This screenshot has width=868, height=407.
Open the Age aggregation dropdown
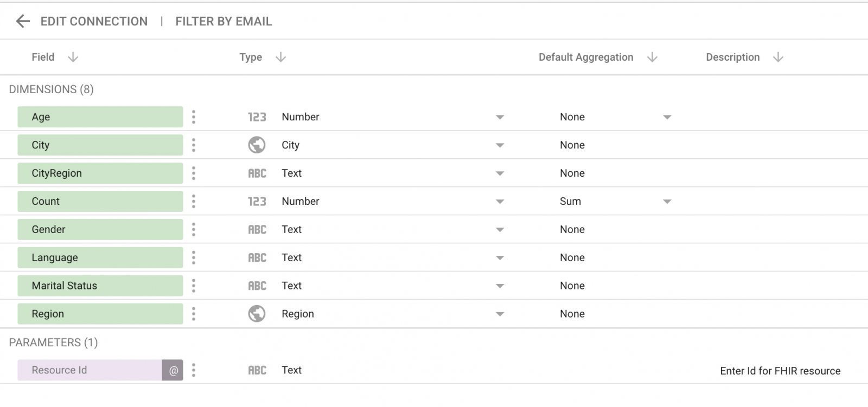click(x=667, y=117)
